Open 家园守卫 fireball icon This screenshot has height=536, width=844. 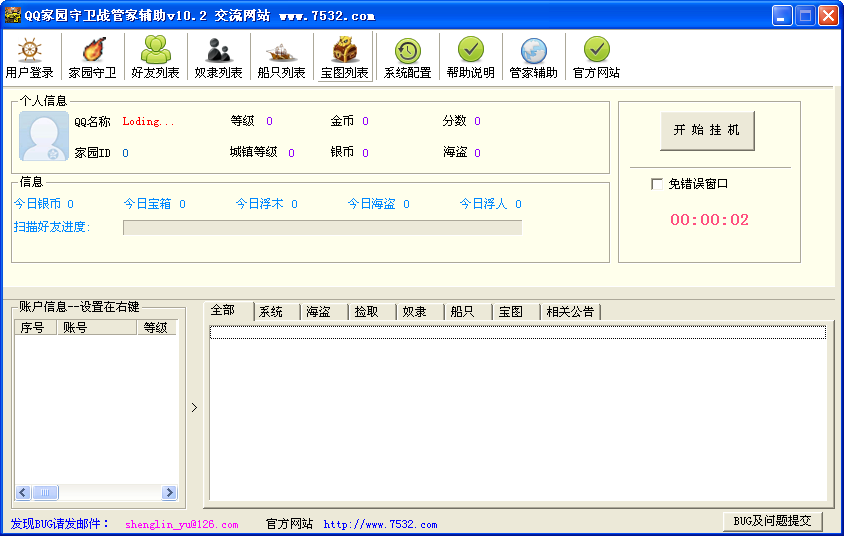pyautogui.click(x=93, y=50)
